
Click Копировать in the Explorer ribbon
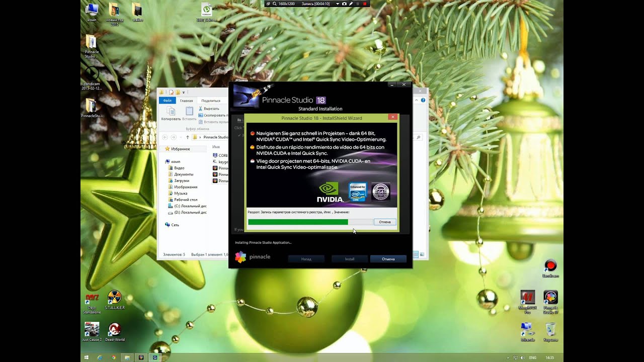pyautogui.click(x=171, y=114)
